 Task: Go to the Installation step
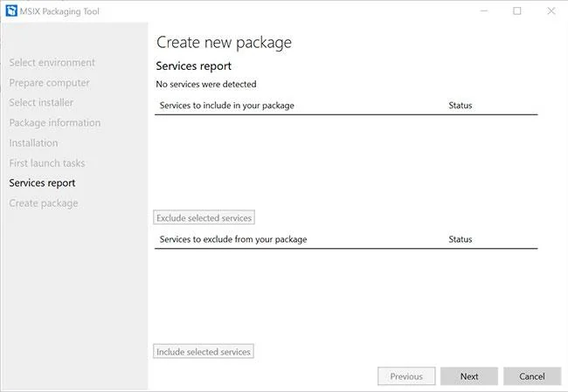click(33, 143)
